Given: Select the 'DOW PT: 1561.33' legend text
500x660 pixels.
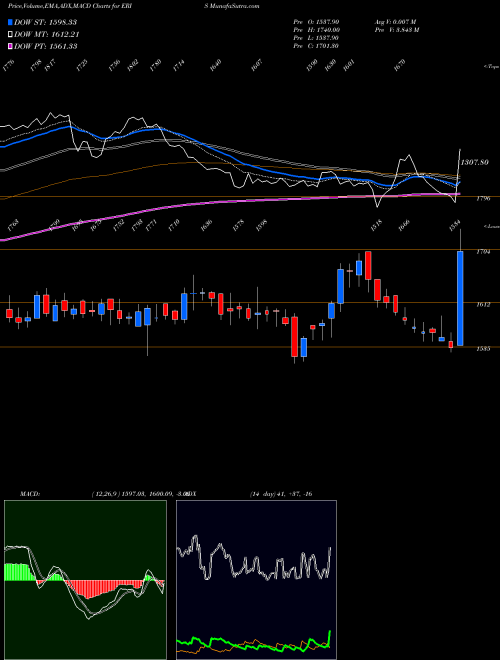Looking at the screenshot, I should click(46, 46).
